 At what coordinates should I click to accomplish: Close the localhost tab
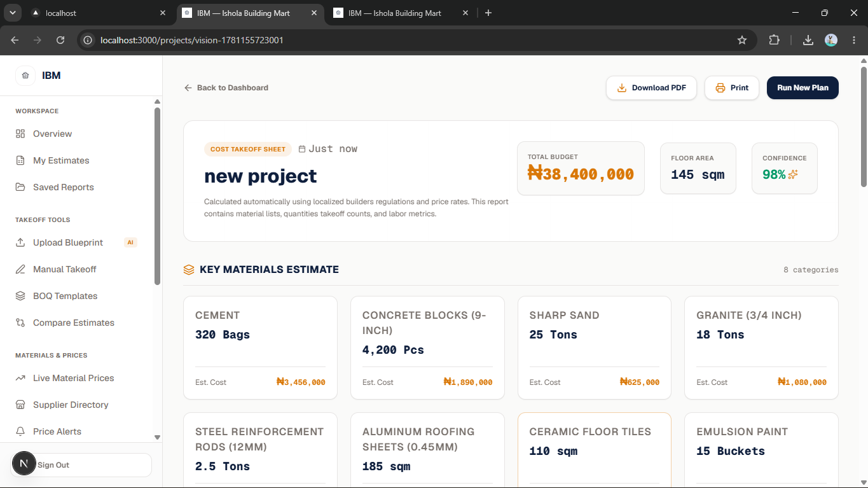(x=163, y=13)
